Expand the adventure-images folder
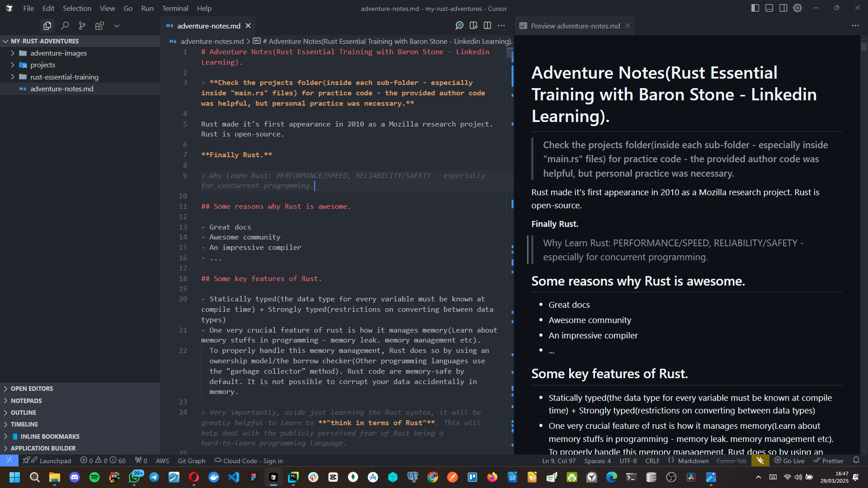The width and height of the screenshot is (868, 488). [58, 53]
